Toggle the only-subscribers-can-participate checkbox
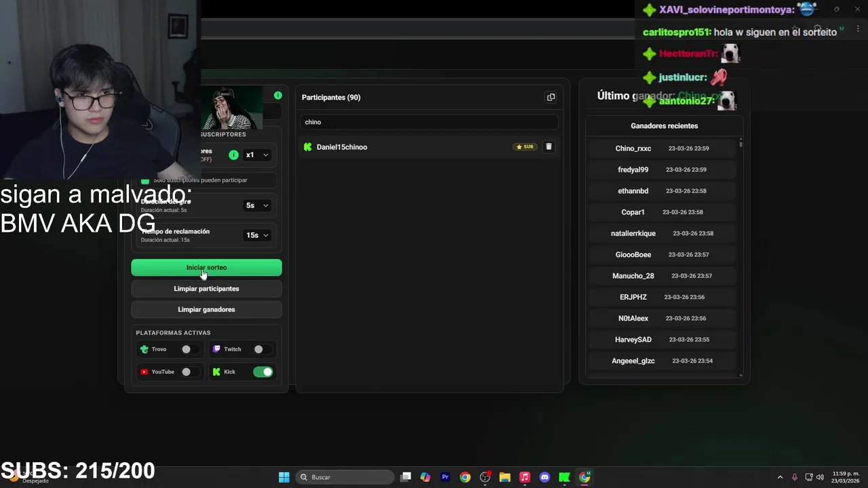Screen dimensions: 868x488 coord(144,180)
